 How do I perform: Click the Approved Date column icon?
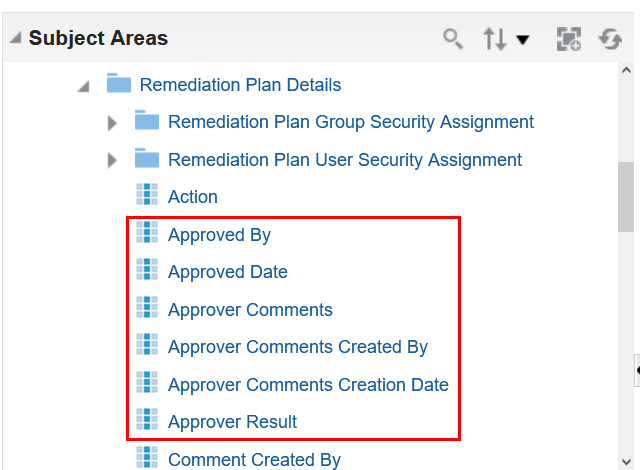click(x=147, y=271)
